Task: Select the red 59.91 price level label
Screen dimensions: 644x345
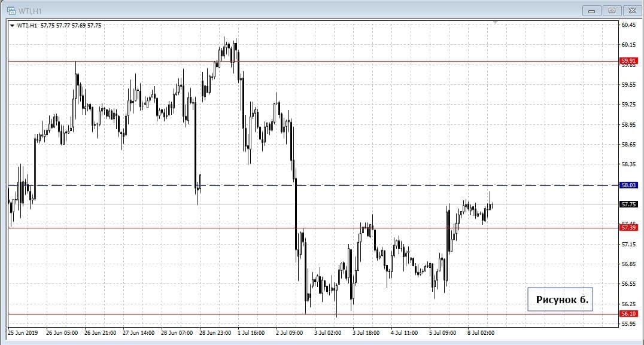Action: (629, 61)
